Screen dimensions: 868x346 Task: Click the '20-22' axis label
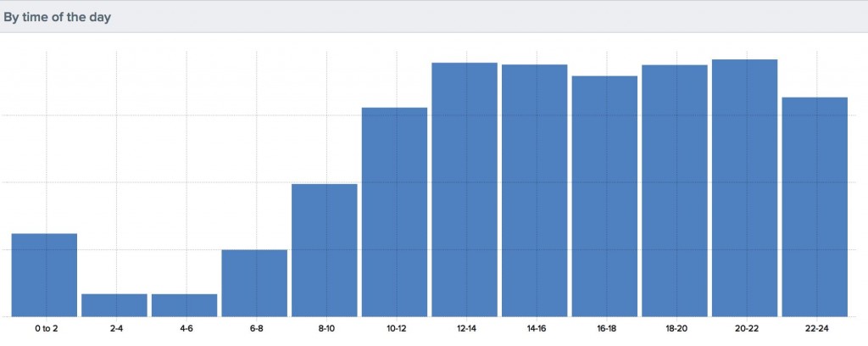point(747,329)
